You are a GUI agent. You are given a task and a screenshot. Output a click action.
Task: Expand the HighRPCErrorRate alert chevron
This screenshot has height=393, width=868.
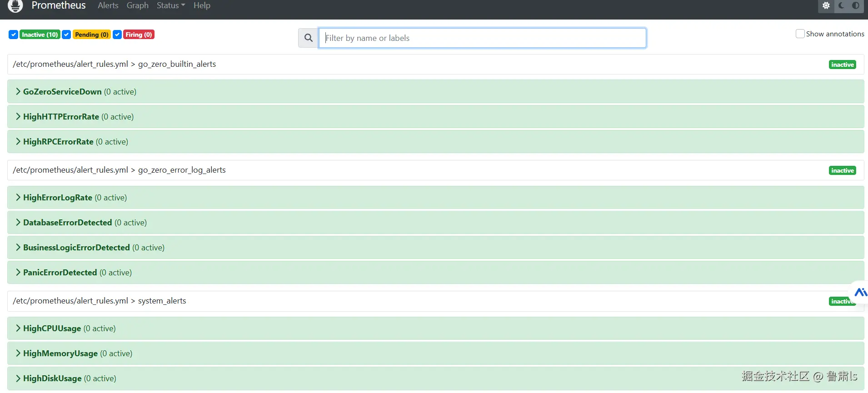[18, 141]
